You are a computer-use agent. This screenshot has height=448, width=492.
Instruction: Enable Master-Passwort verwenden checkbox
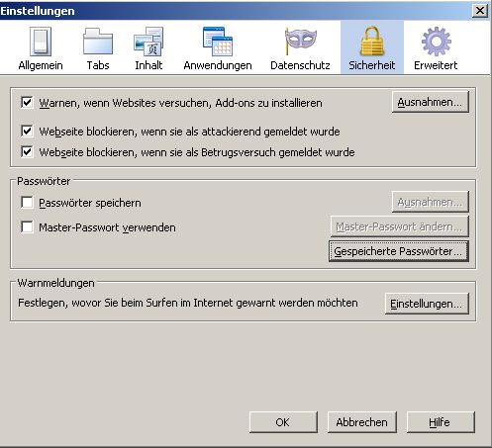tap(27, 226)
